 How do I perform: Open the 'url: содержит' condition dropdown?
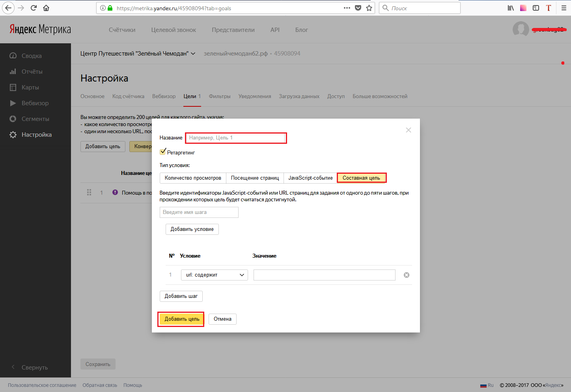click(215, 275)
